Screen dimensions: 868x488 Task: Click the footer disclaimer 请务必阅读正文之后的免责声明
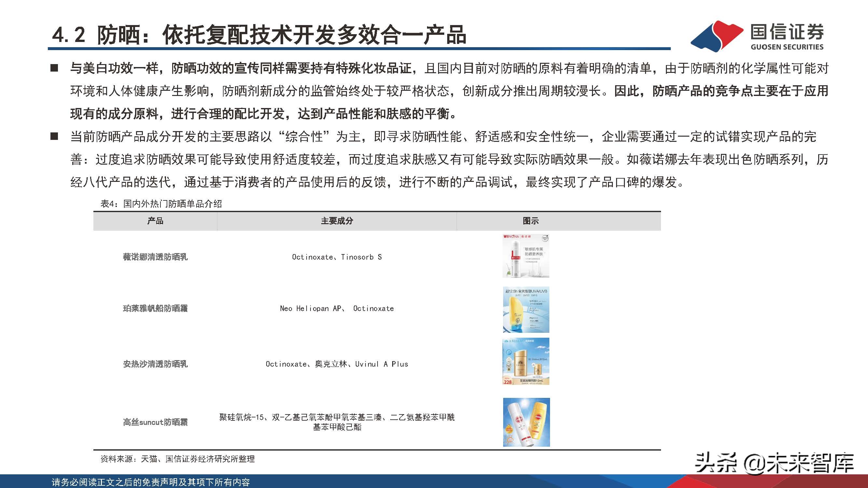pyautogui.click(x=151, y=482)
